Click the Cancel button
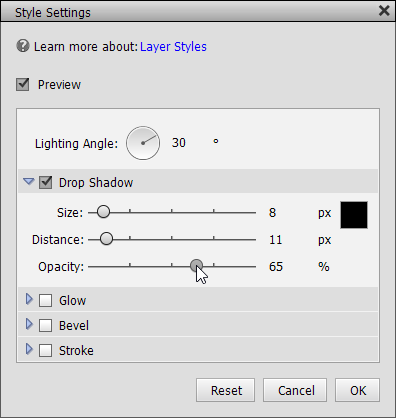The width and height of the screenshot is (396, 418). 295,390
